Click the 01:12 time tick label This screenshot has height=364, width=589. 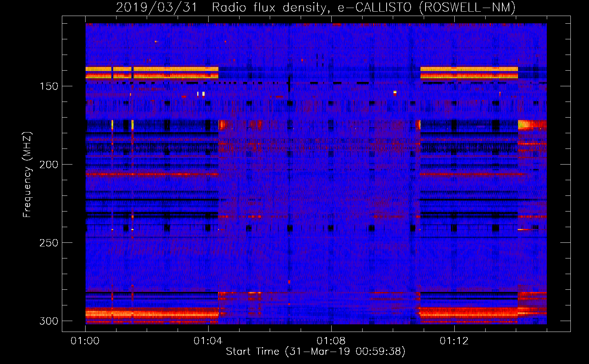[x=454, y=341]
